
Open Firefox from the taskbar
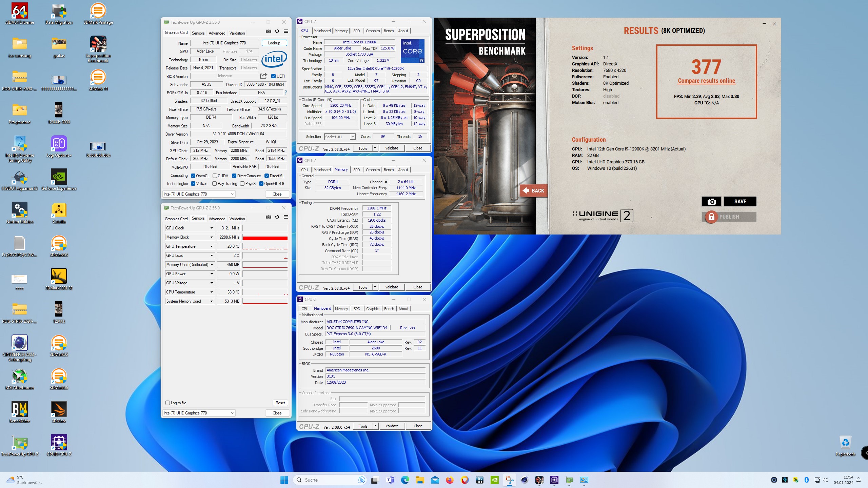[450, 480]
